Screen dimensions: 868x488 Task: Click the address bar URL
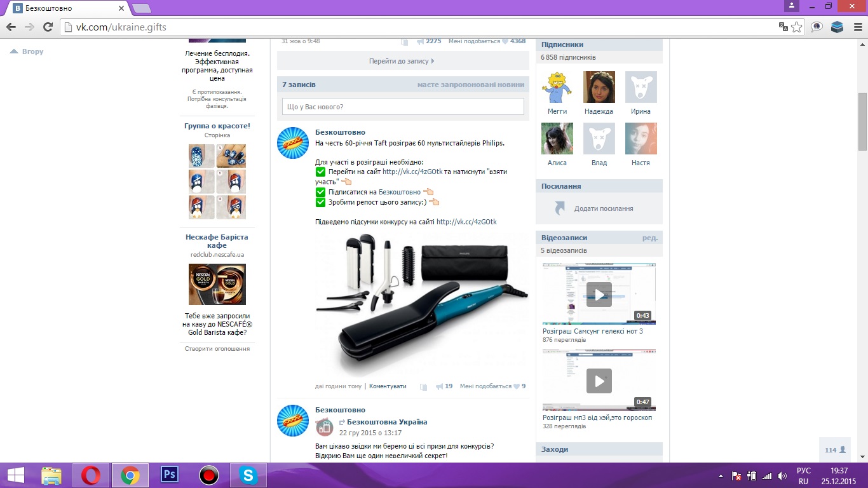click(121, 27)
